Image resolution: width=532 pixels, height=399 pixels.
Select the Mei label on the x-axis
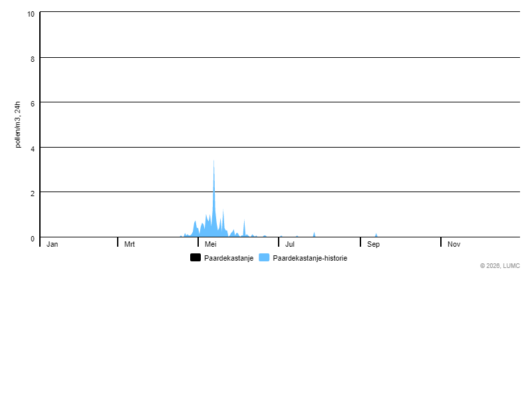pos(211,244)
